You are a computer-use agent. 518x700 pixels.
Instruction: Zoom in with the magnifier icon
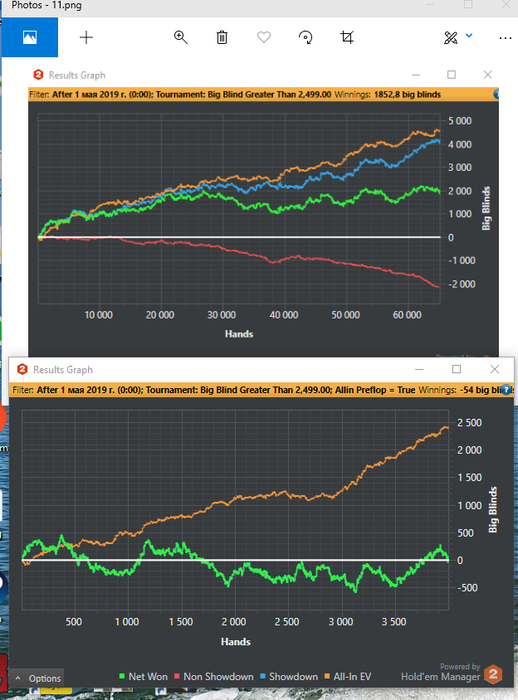180,37
